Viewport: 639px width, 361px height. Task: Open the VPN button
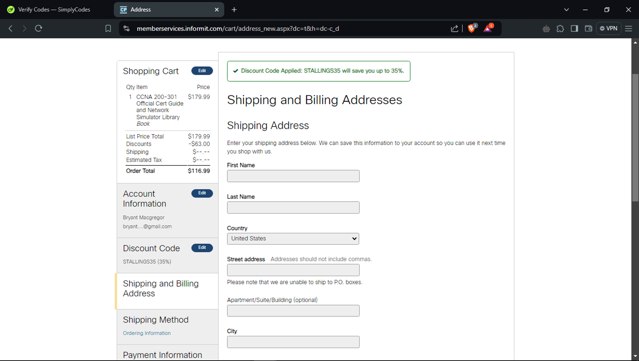tap(608, 29)
